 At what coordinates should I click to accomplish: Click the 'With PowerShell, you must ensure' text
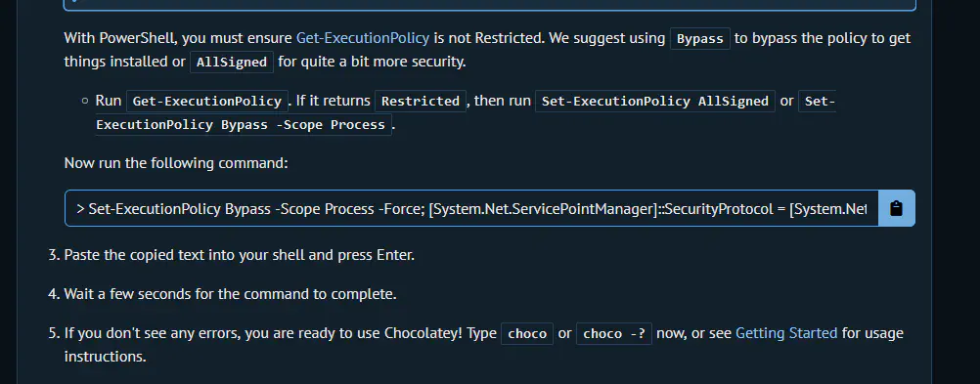click(x=178, y=38)
